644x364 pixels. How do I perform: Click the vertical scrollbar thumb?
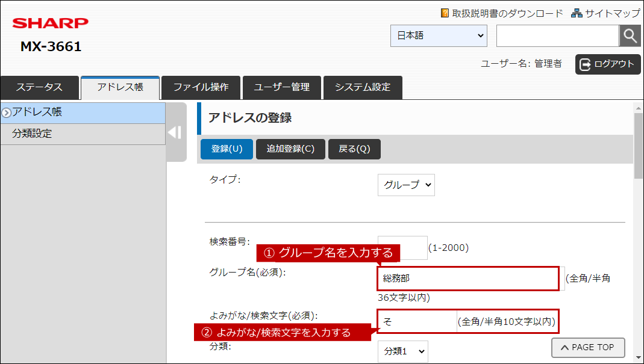pos(638,145)
